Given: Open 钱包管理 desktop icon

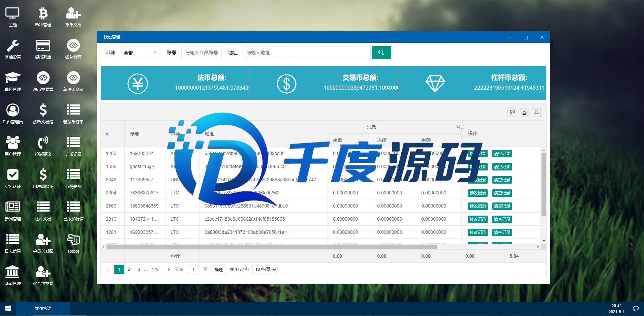Looking at the screenshot, I should click(x=73, y=49).
